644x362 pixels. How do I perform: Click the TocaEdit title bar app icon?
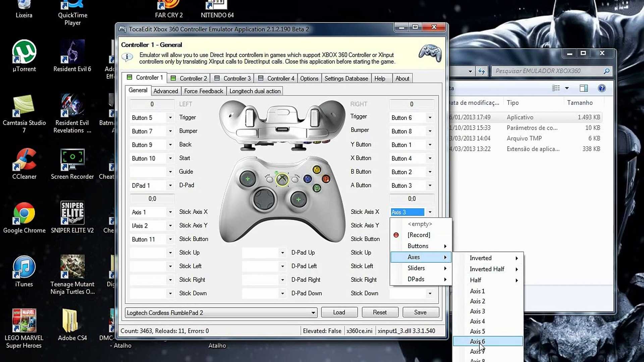click(122, 29)
